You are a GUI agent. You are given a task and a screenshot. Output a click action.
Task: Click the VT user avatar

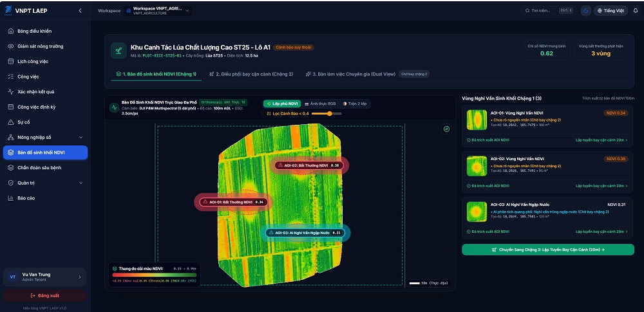12,277
